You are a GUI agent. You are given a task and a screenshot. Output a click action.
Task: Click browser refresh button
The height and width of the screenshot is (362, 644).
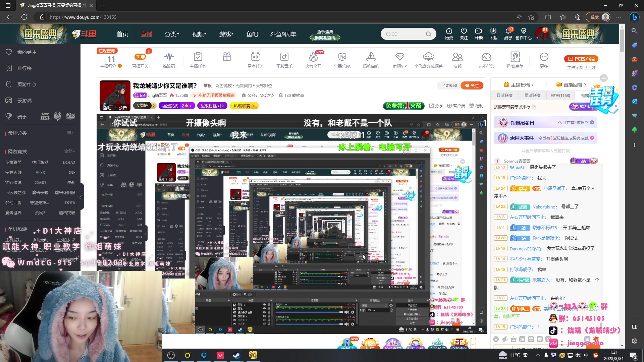[x=24, y=17]
